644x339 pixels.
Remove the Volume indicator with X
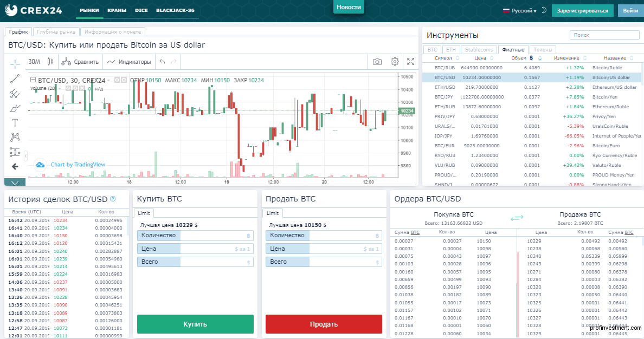[x=82, y=88]
